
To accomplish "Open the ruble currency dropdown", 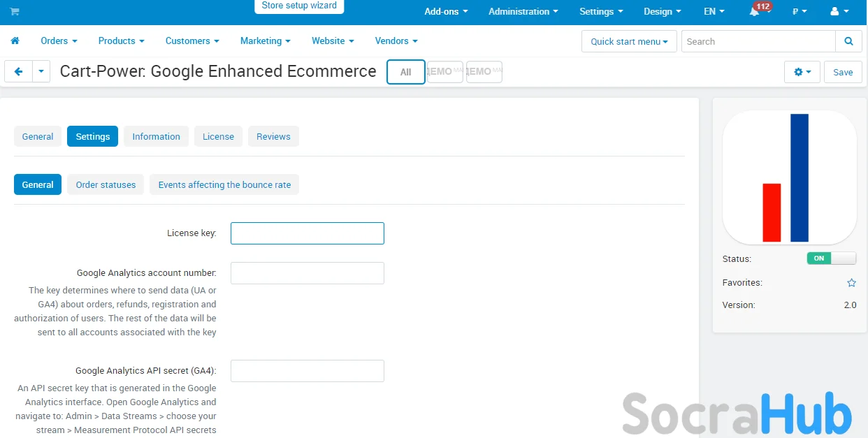I will 800,11.
